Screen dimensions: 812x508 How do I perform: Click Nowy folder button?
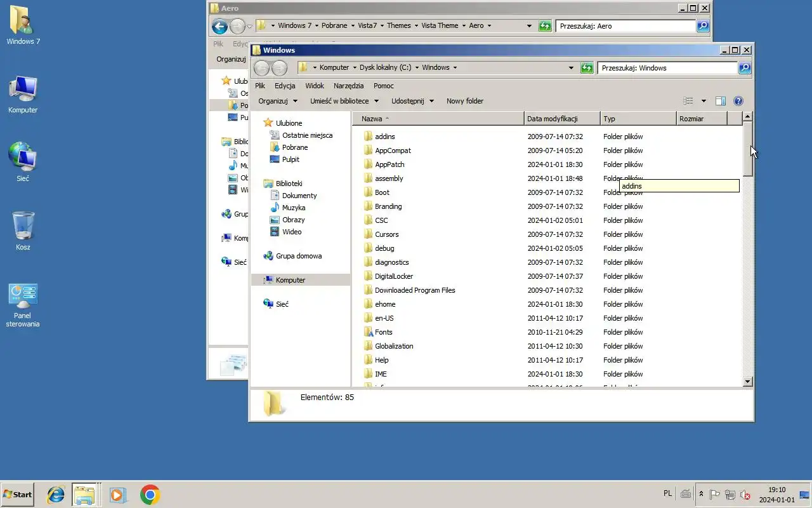point(465,101)
